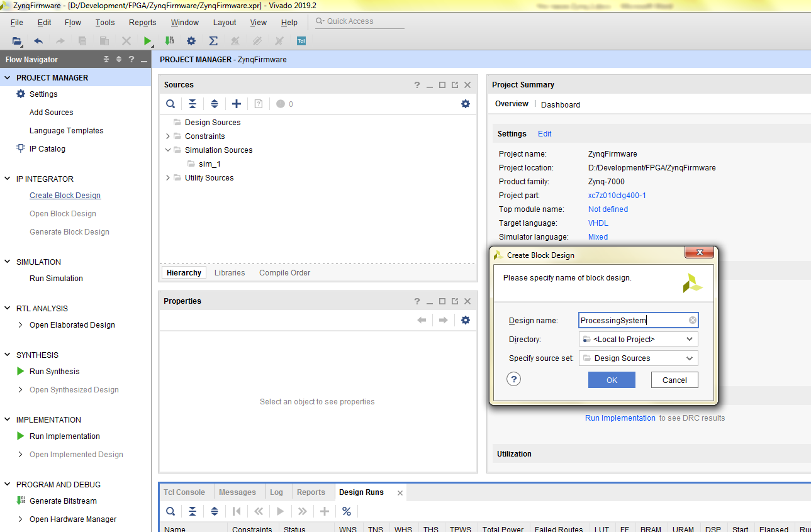Collapse the SYNTHESIS section
The height and width of the screenshot is (532, 811).
(8, 355)
